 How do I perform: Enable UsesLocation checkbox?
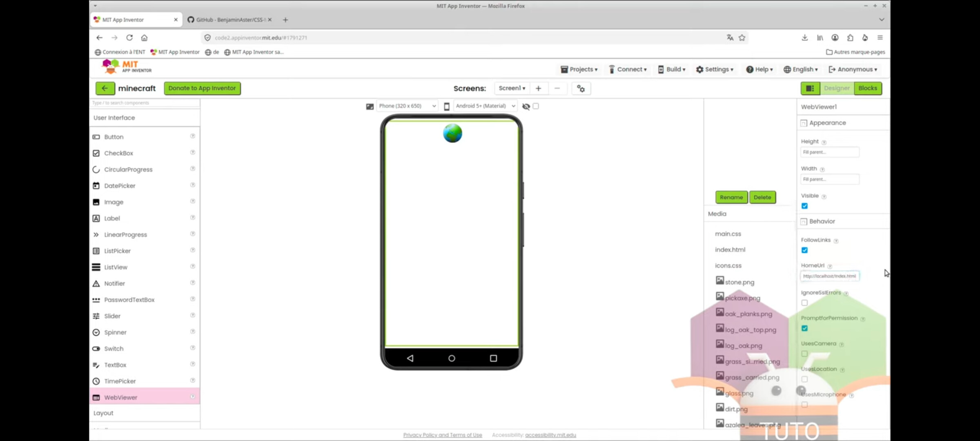(804, 379)
